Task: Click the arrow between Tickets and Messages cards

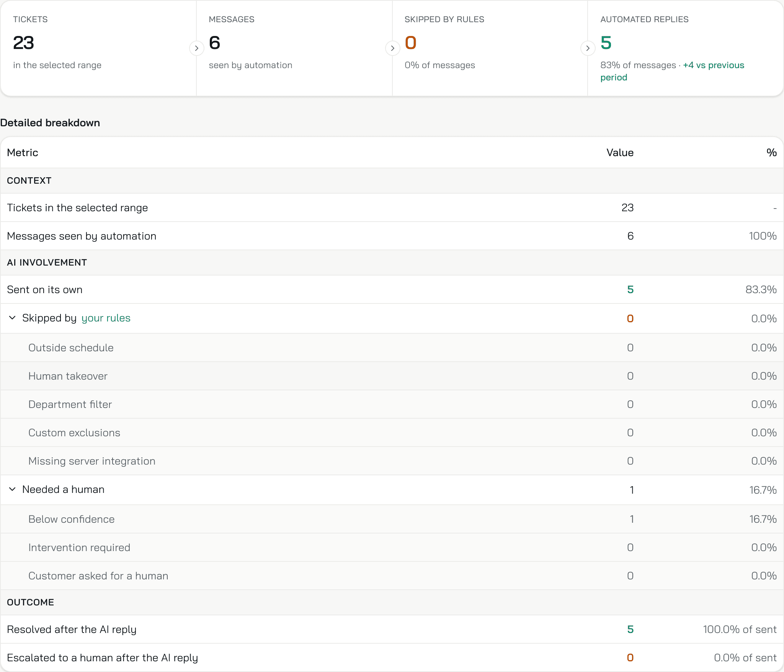Action: [196, 48]
